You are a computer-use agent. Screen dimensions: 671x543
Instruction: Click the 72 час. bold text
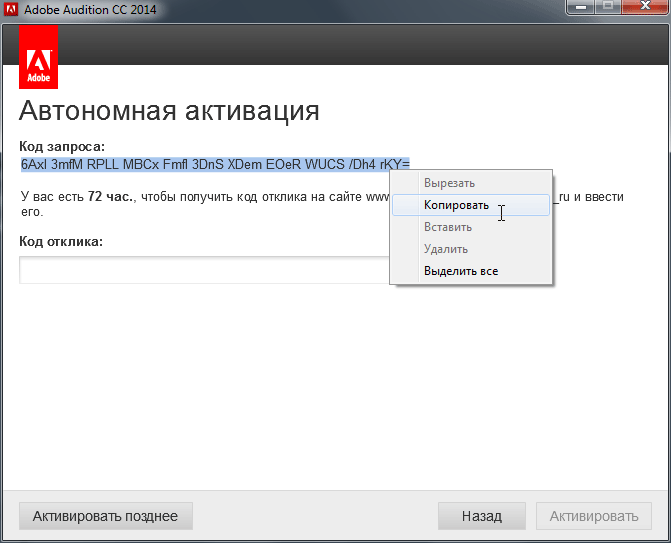(x=111, y=197)
